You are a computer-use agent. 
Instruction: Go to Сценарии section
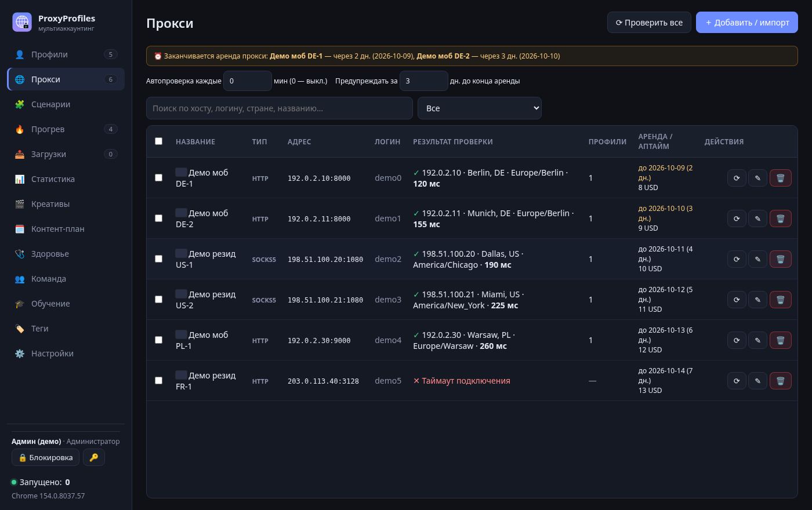tap(66, 104)
